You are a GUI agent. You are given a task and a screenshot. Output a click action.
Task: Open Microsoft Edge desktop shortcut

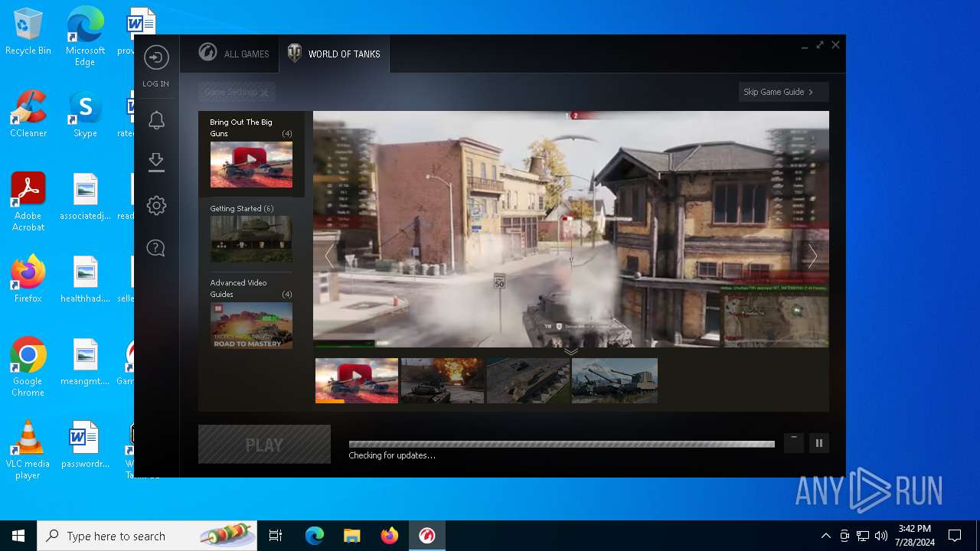(x=85, y=36)
